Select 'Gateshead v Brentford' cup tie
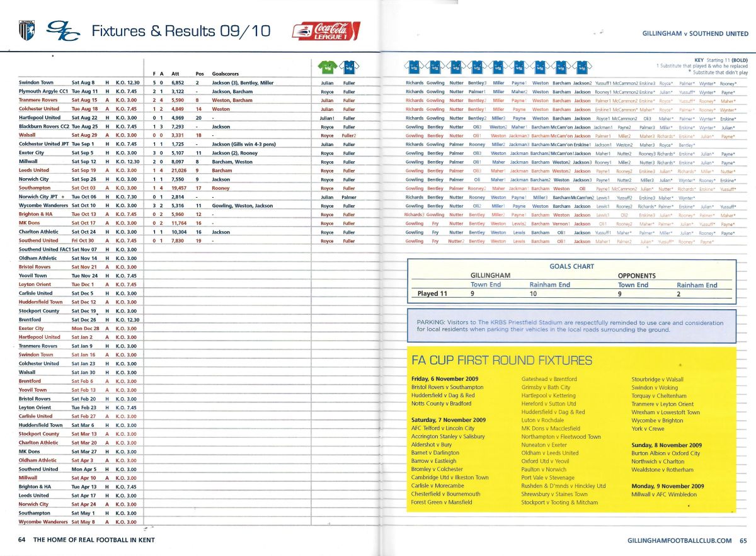This screenshot has width=756, height=556. click(549, 379)
